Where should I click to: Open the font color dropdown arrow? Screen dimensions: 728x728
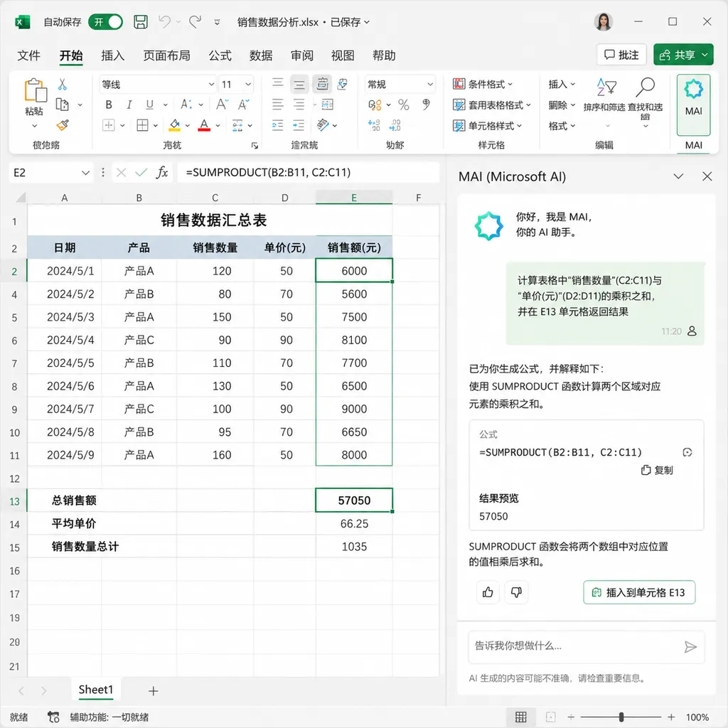click(x=218, y=125)
